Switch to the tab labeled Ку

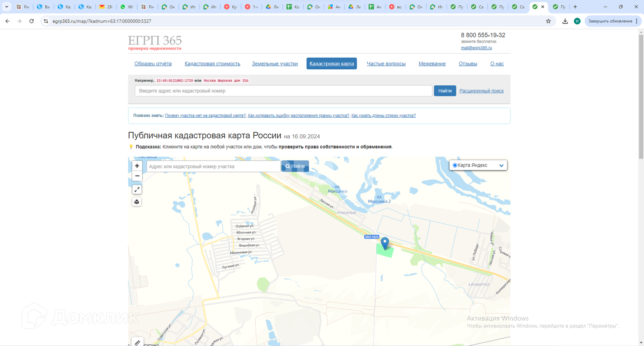[x=230, y=7]
